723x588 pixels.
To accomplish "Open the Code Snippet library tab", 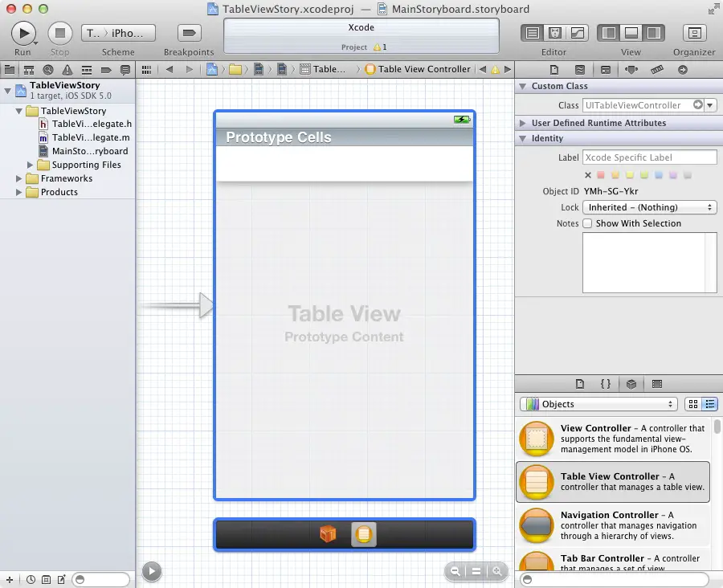I will (606, 384).
